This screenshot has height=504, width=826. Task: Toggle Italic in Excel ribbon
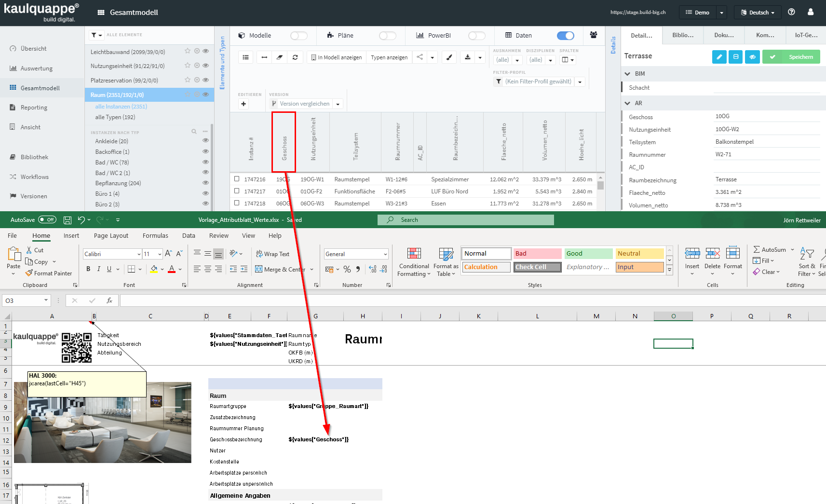(x=99, y=269)
